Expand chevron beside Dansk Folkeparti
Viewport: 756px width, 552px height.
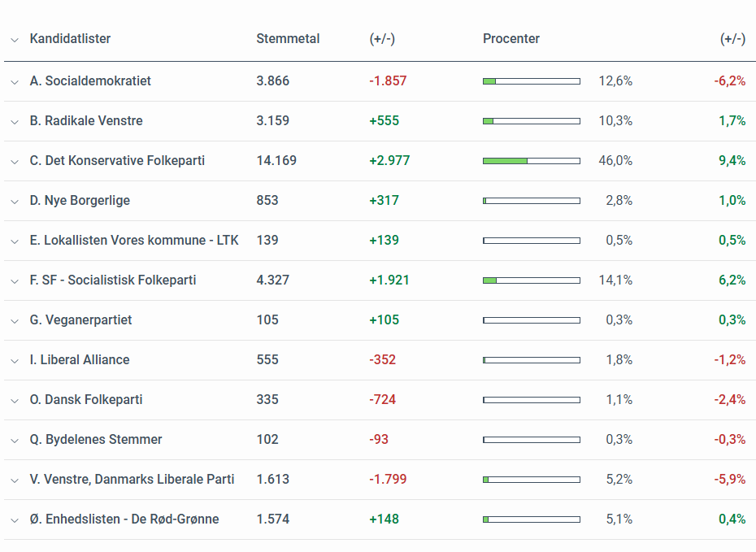(15, 400)
